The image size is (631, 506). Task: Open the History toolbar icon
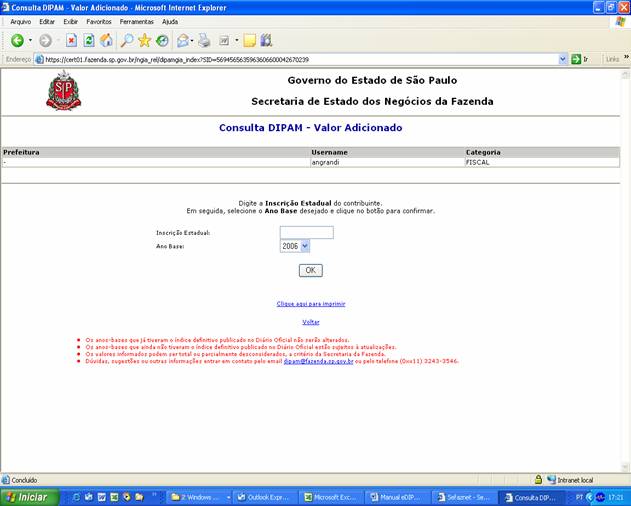coord(161,41)
